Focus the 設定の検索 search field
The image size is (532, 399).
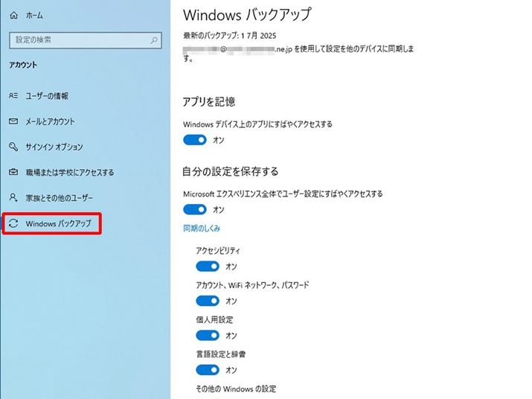coord(85,40)
